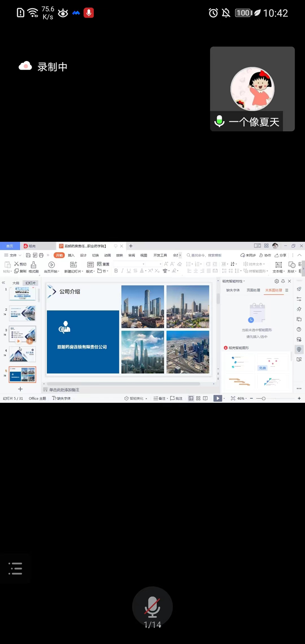Click the 未同步 cloud sync button

point(248,255)
